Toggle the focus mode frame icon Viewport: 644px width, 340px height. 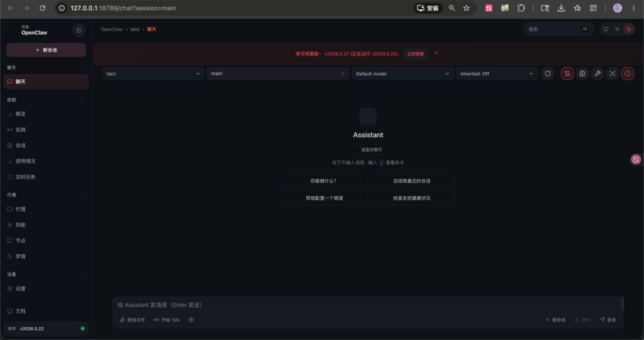(613, 74)
